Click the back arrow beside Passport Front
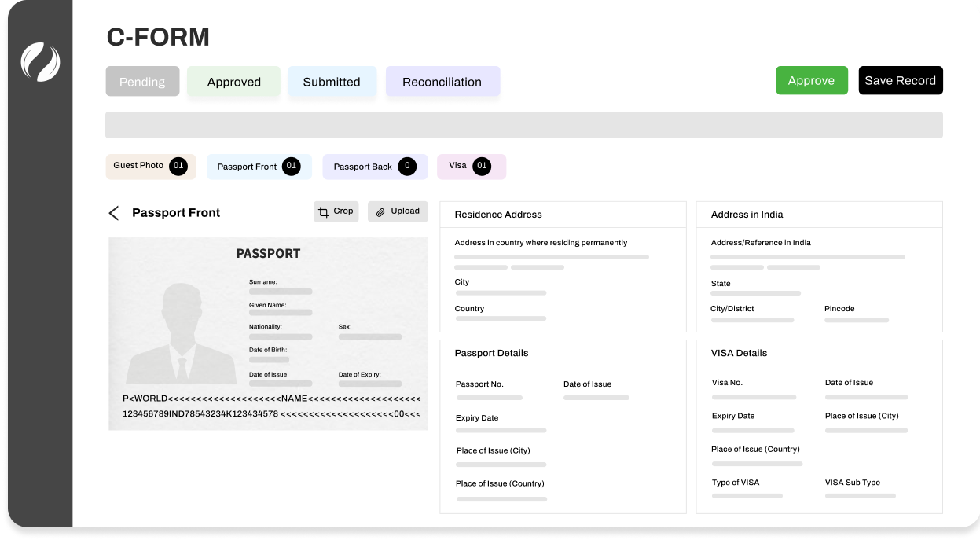 click(113, 212)
